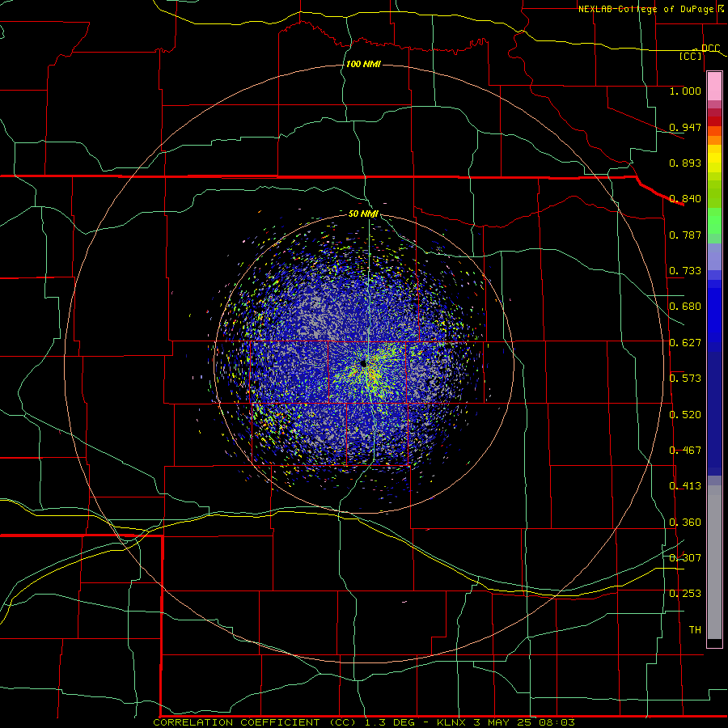Select the 0.733 legend value
This screenshot has width=728, height=728.
click(685, 271)
